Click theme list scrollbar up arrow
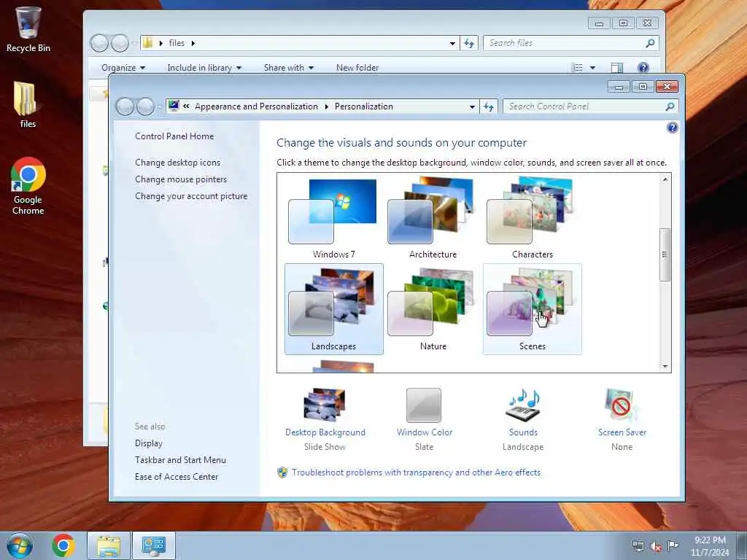 pyautogui.click(x=665, y=179)
